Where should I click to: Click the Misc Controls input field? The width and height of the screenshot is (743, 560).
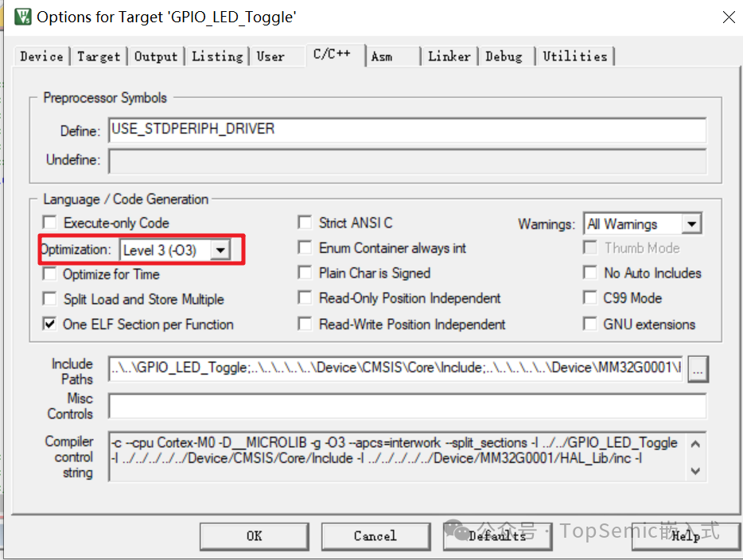(x=407, y=406)
